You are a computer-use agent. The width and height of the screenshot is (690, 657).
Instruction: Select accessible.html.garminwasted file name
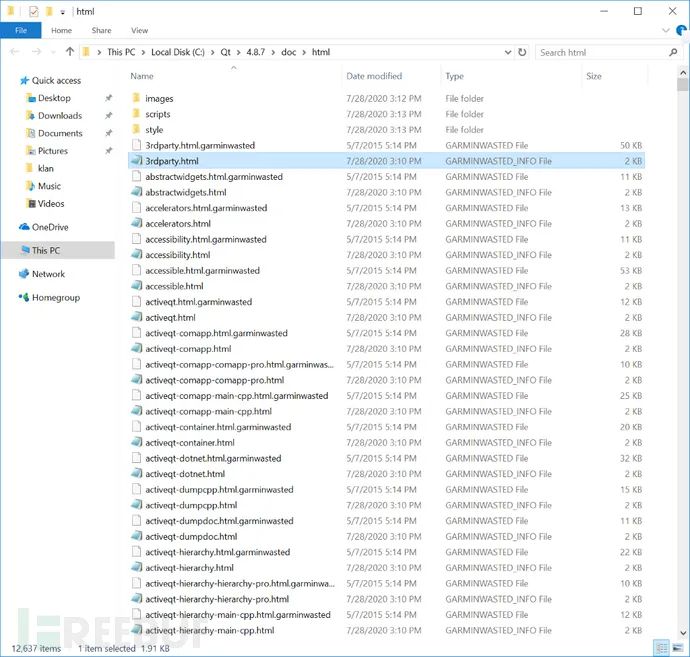[202, 271]
